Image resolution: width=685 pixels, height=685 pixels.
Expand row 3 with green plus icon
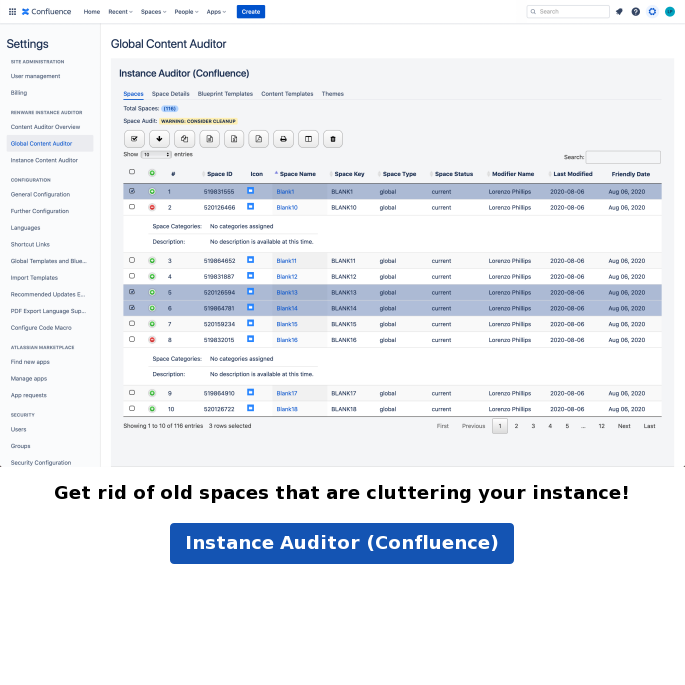(x=152, y=260)
